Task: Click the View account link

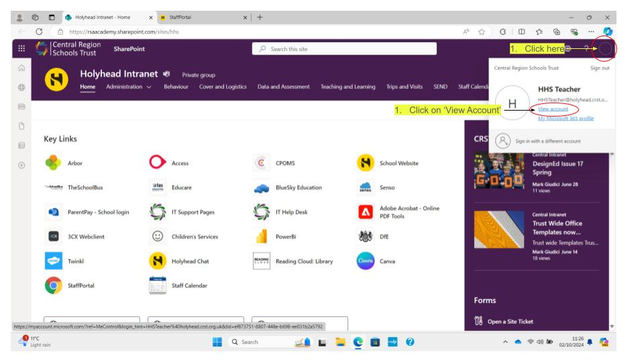Action: (x=553, y=109)
